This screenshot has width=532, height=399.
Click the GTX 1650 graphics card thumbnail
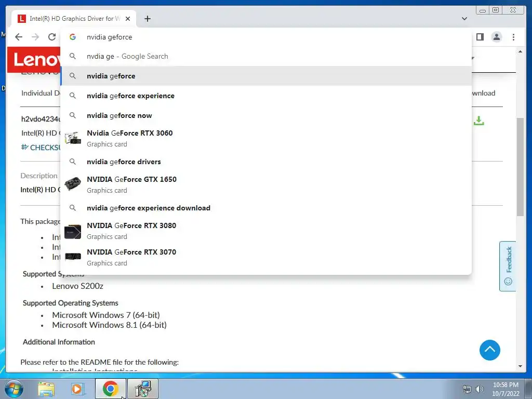pos(73,183)
